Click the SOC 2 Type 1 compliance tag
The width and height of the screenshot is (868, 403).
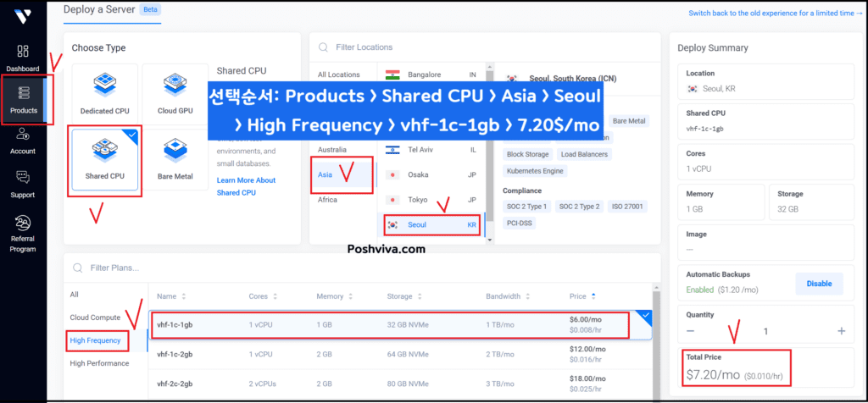[x=526, y=207]
